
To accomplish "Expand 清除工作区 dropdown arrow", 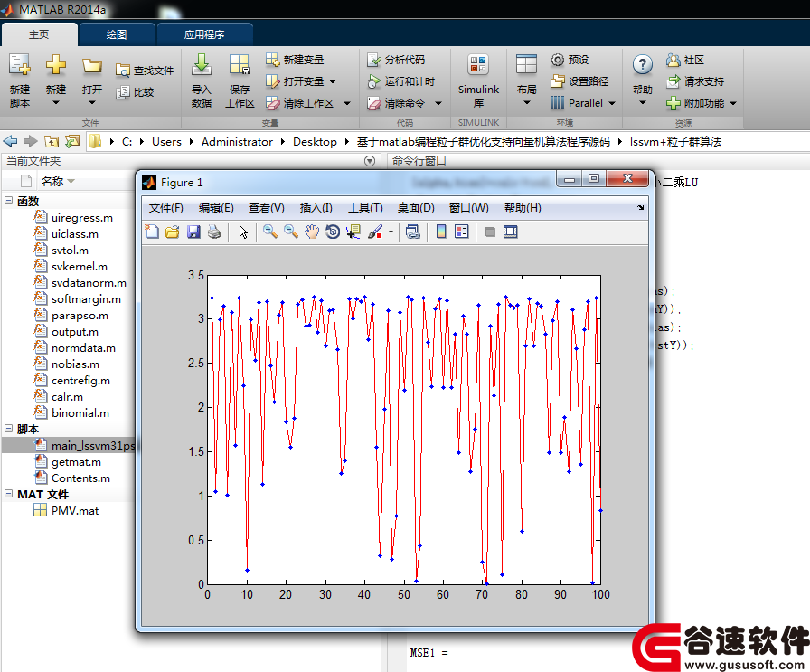I will tap(347, 103).
